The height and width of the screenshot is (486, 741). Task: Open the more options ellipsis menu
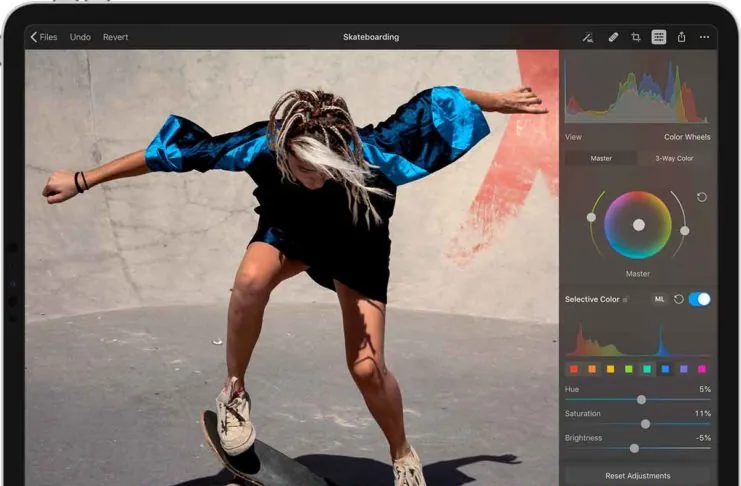tap(705, 37)
